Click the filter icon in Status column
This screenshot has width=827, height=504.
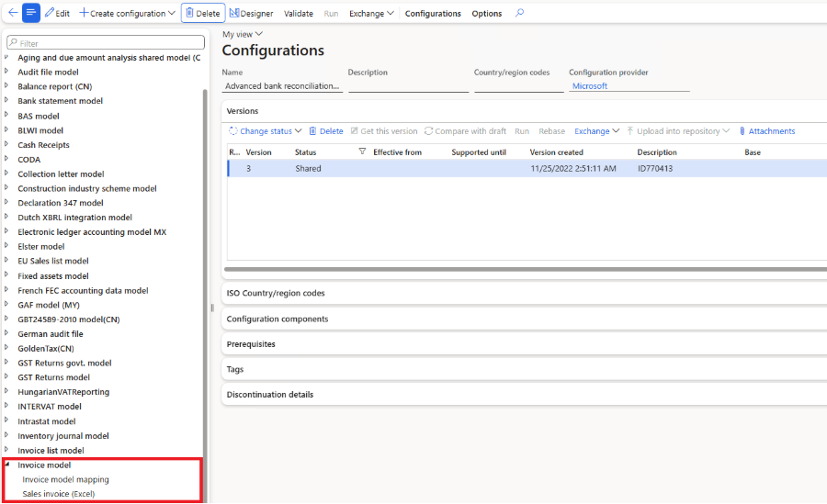click(362, 152)
